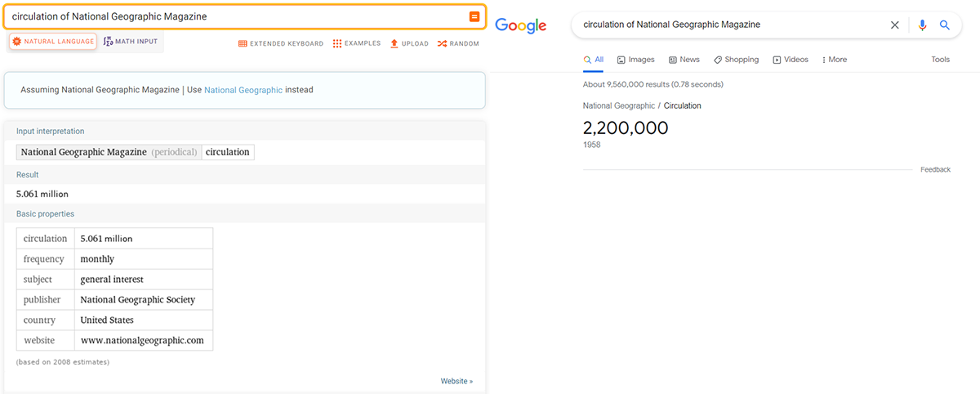Click the orange compute button in Wolfram input

pyautogui.click(x=474, y=17)
